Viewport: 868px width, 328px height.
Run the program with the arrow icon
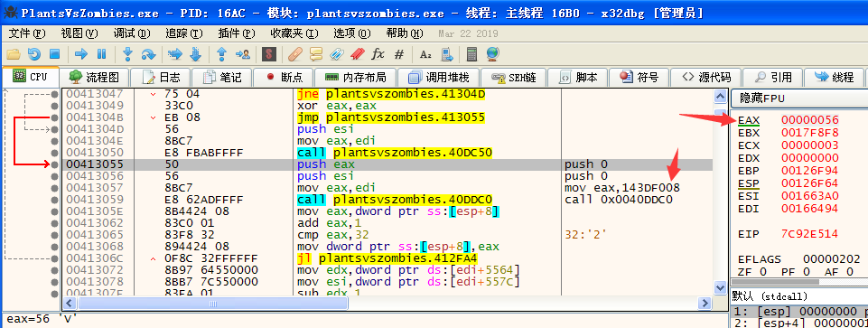[81, 53]
